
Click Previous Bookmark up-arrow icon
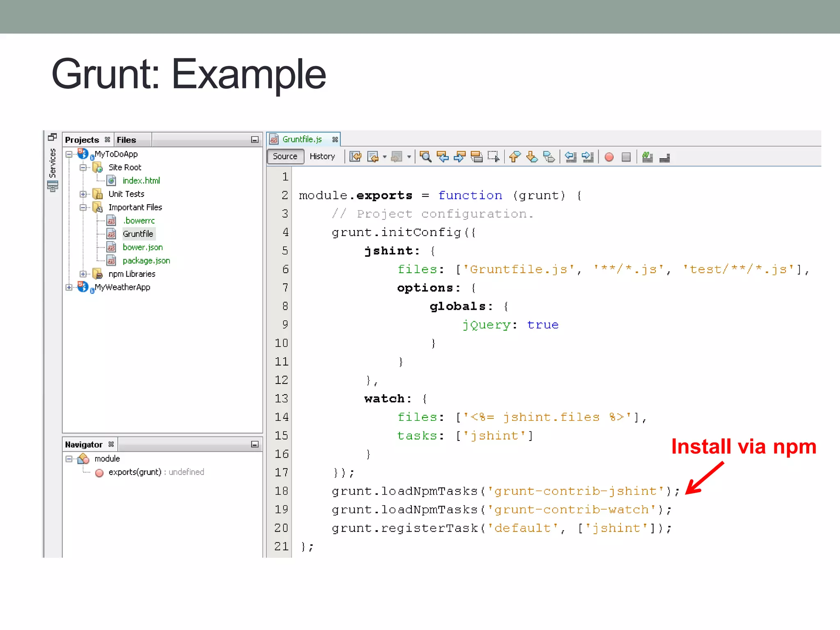[x=514, y=157]
